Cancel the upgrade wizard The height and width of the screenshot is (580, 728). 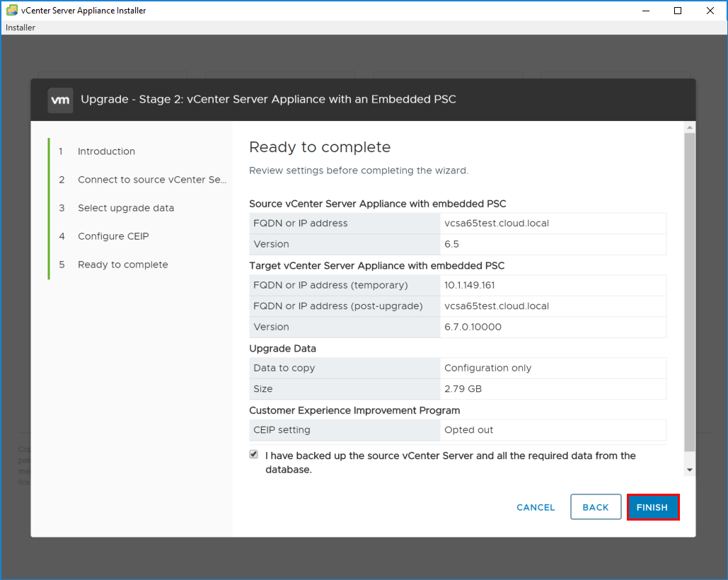click(x=536, y=507)
